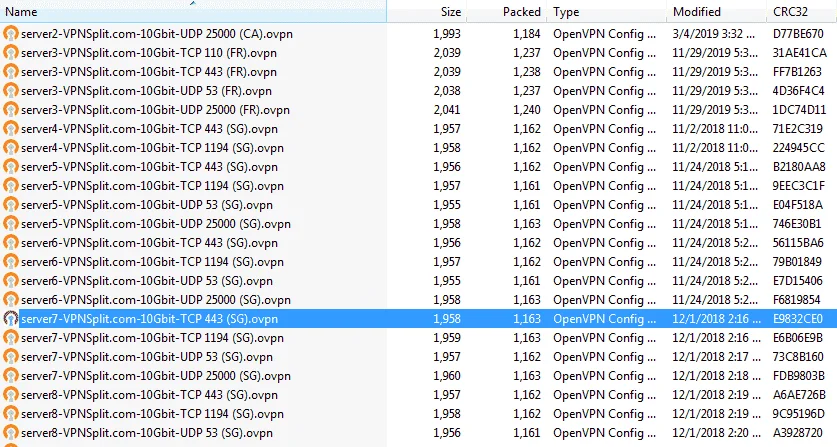Click OpenVPN icon of server7 UDP 53 (SG)
Screen dimensions: 837x447
[x=11, y=357]
